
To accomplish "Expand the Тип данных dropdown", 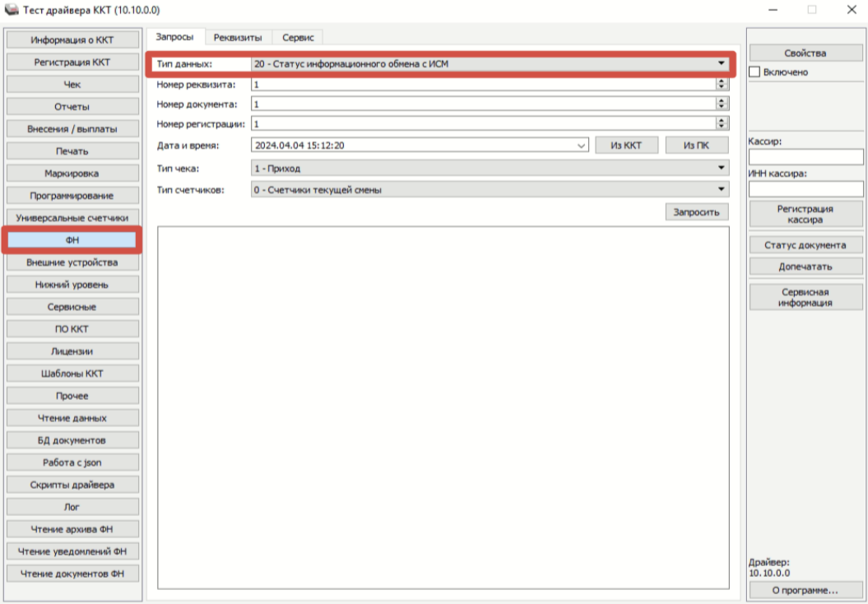I will pyautogui.click(x=721, y=63).
